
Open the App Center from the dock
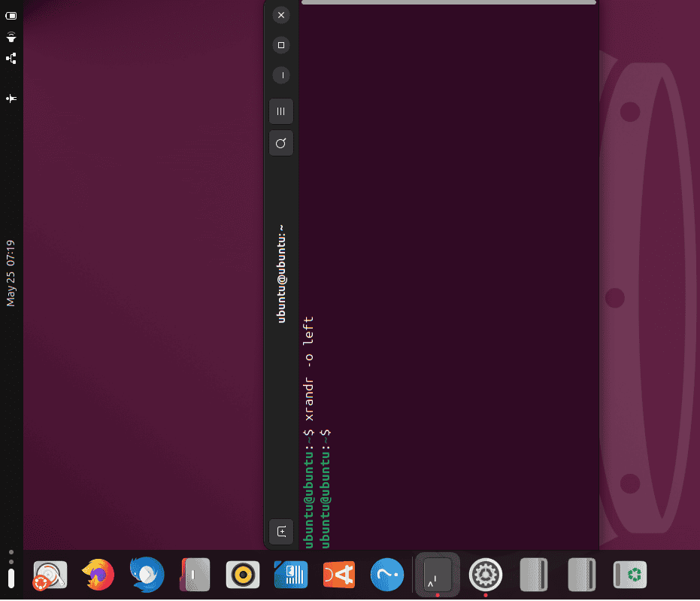(x=339, y=575)
